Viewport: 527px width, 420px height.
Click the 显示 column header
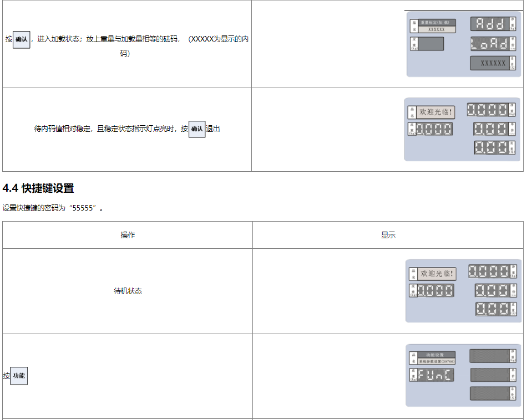pos(388,235)
